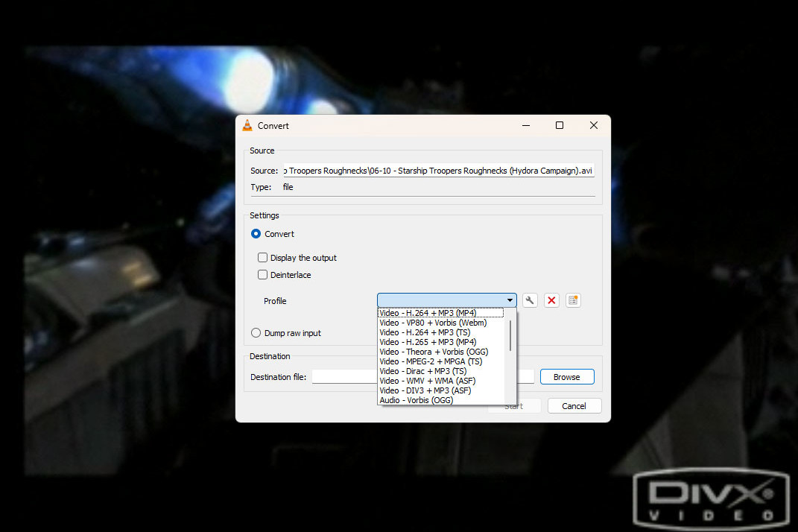Select Video - WMV + WMA (ASF) option
This screenshot has width=798, height=532.
tap(428, 381)
